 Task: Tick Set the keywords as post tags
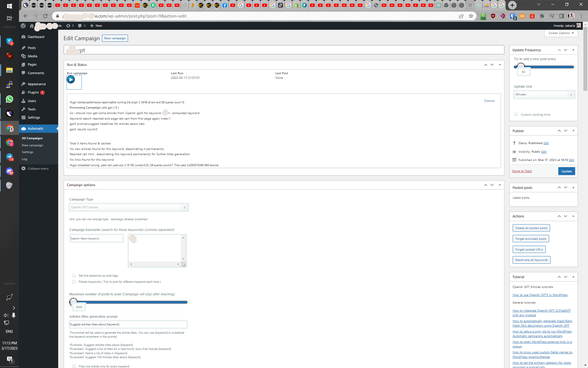(74, 276)
